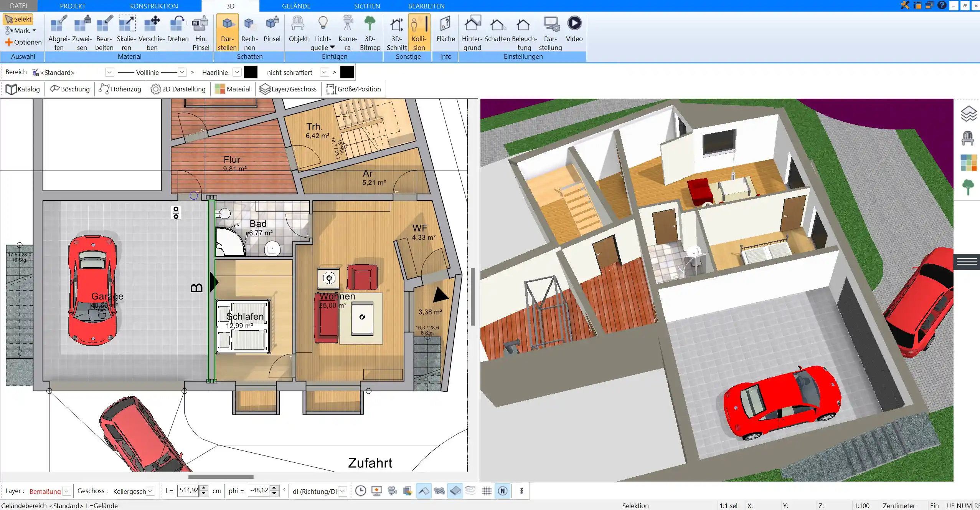The height and width of the screenshot is (510, 980).
Task: Open Hintergrund settings
Action: [x=472, y=33]
